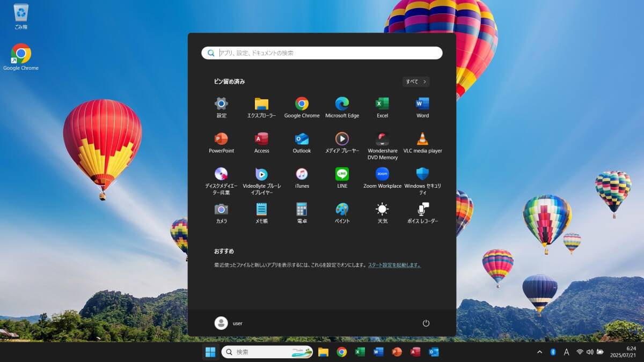Focus the Start menu search field
Screen dimensions: 644x362
(322, 53)
